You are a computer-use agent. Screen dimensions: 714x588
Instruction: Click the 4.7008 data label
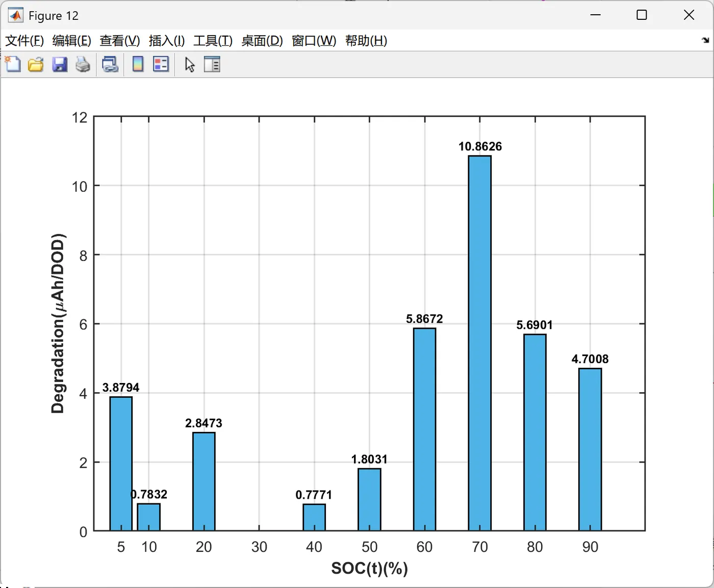point(590,359)
